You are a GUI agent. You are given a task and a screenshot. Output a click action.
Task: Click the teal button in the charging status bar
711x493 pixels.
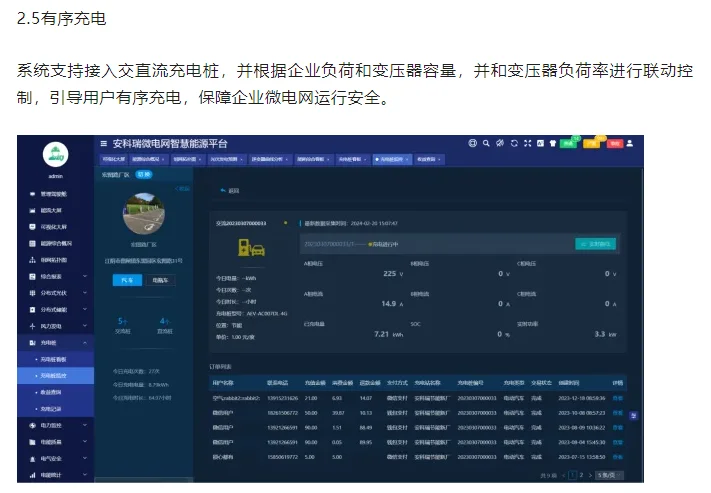click(595, 244)
